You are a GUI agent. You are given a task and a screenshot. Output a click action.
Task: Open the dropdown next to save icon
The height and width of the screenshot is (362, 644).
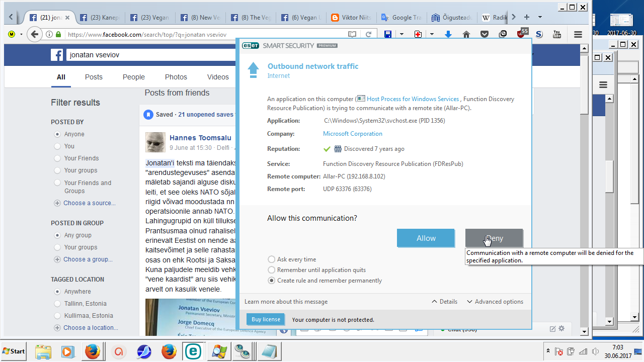pyautogui.click(x=401, y=34)
